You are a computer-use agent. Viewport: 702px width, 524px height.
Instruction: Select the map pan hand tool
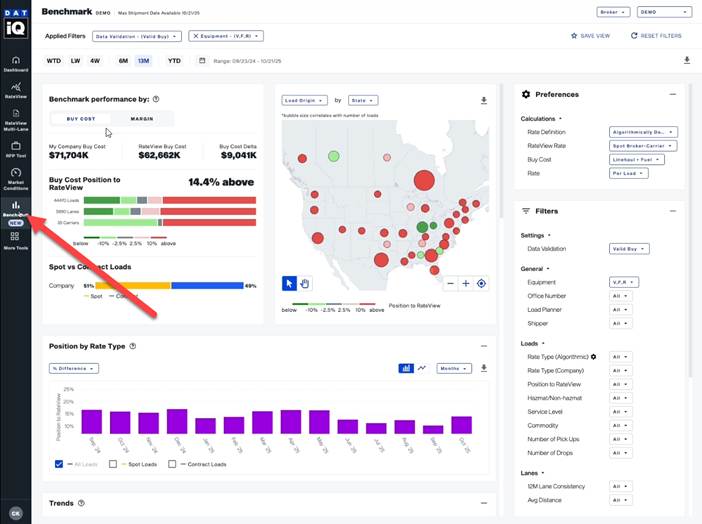click(305, 283)
